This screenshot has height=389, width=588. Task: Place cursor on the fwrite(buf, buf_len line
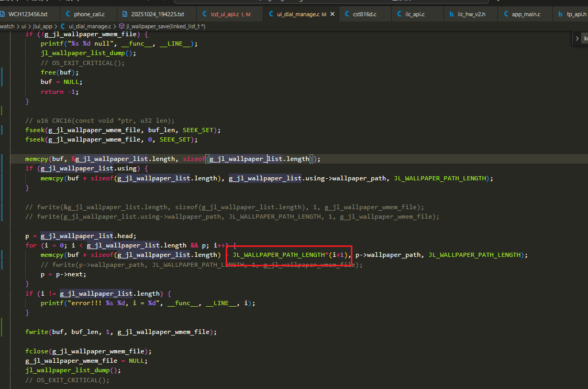[121, 332]
